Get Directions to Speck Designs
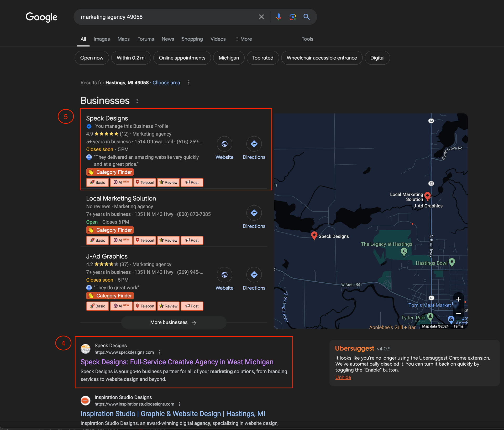 [254, 144]
